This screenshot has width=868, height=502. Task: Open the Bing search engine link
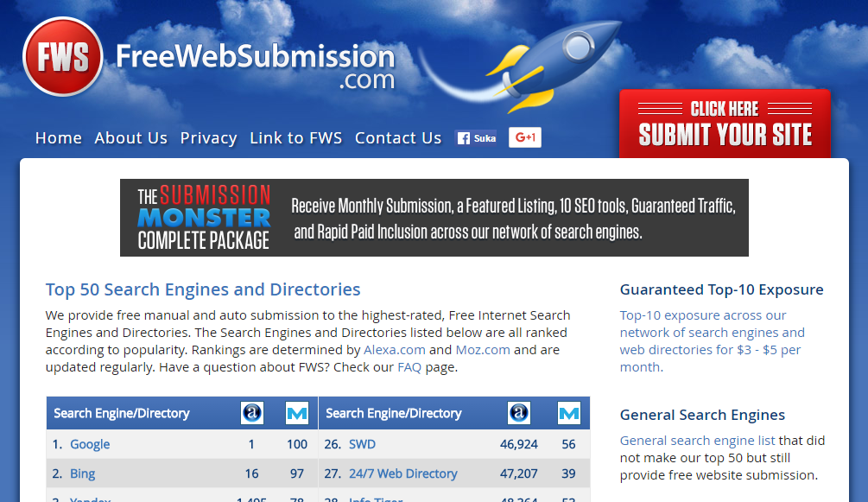pyautogui.click(x=83, y=473)
